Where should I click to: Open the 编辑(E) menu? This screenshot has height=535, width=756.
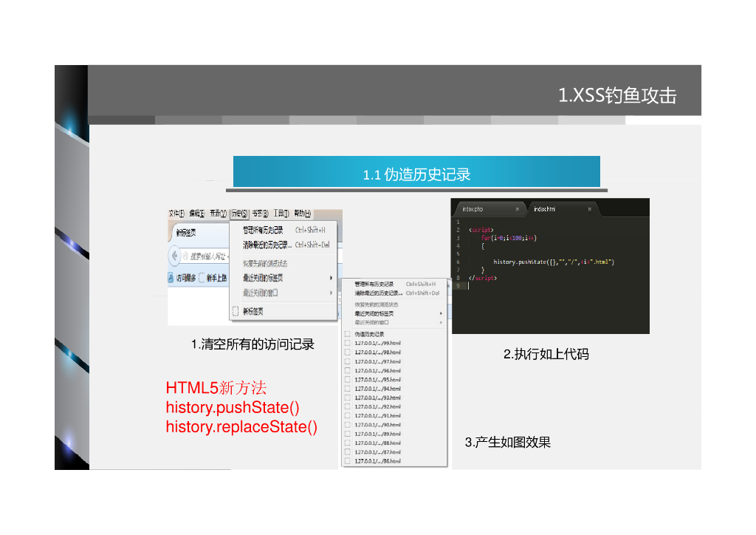click(x=196, y=214)
